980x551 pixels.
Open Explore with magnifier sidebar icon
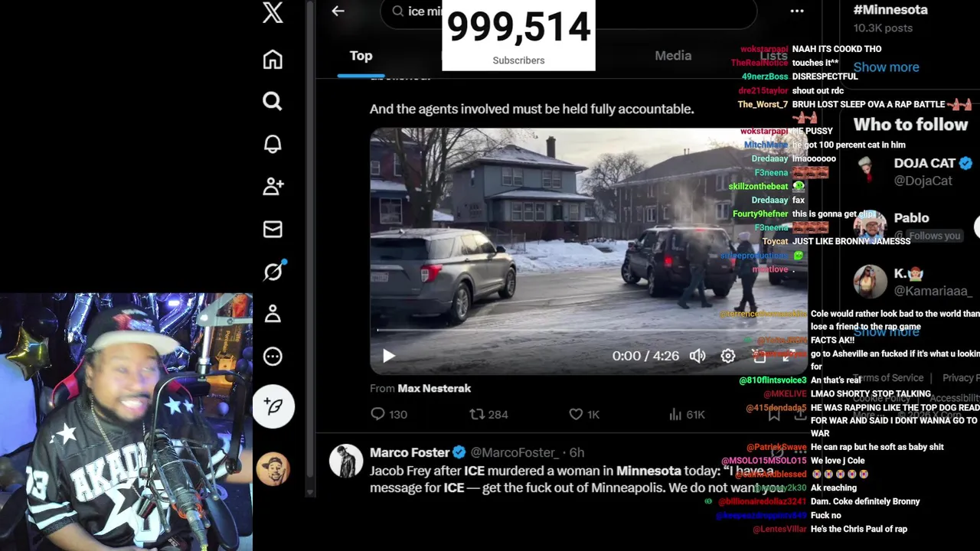(x=273, y=101)
